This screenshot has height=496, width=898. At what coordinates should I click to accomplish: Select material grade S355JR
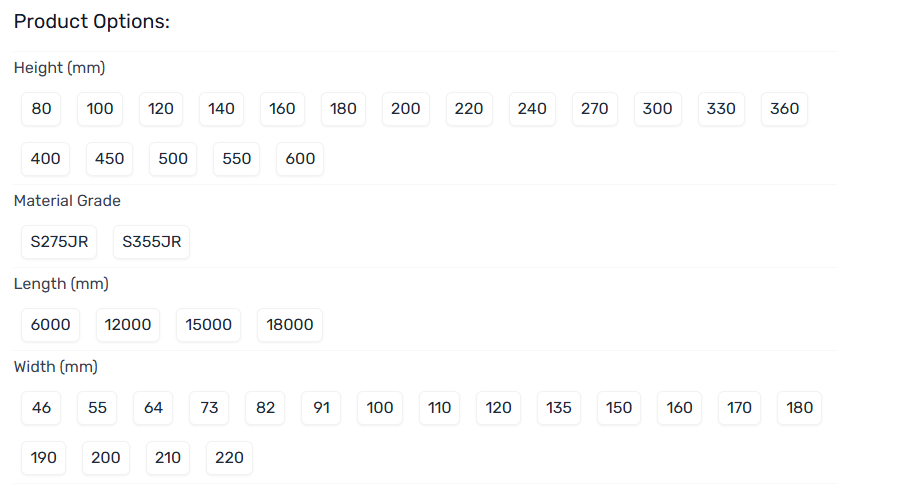point(151,242)
